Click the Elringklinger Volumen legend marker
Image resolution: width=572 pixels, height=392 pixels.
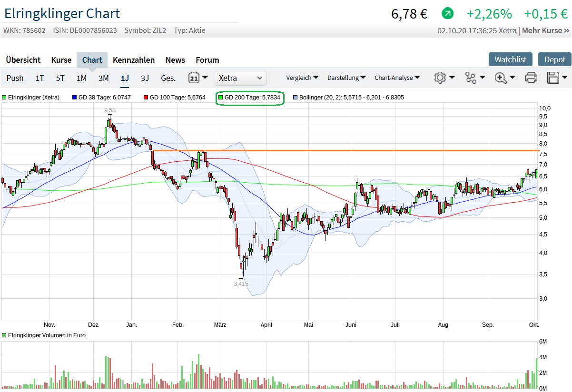(5, 335)
